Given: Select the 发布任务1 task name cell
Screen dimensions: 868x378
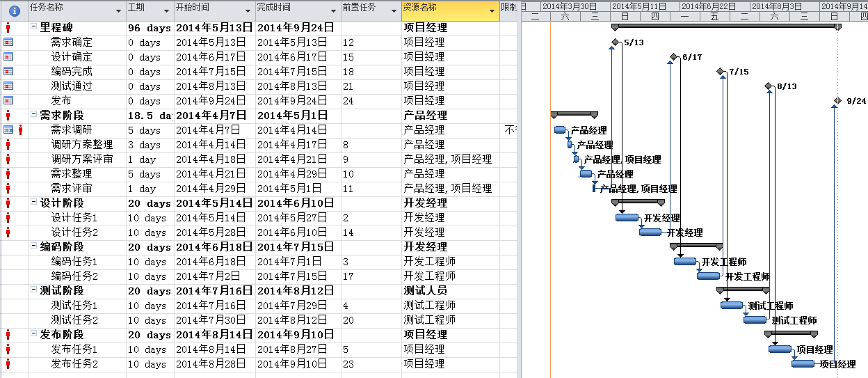Looking at the screenshot, I should [77, 349].
